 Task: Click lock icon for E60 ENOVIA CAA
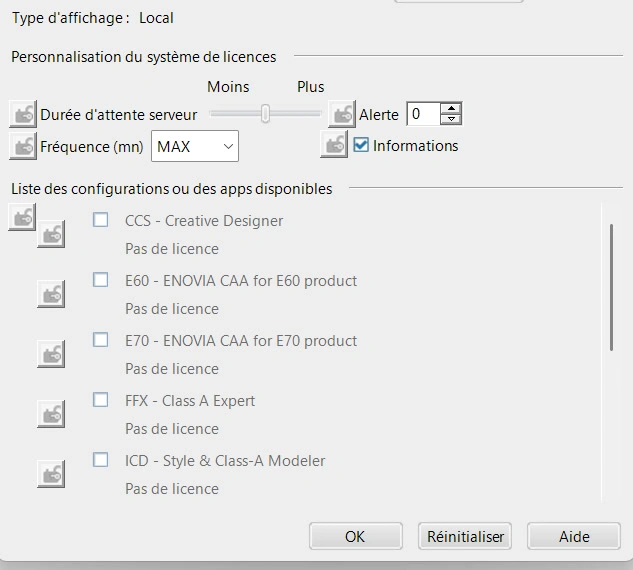(51, 294)
